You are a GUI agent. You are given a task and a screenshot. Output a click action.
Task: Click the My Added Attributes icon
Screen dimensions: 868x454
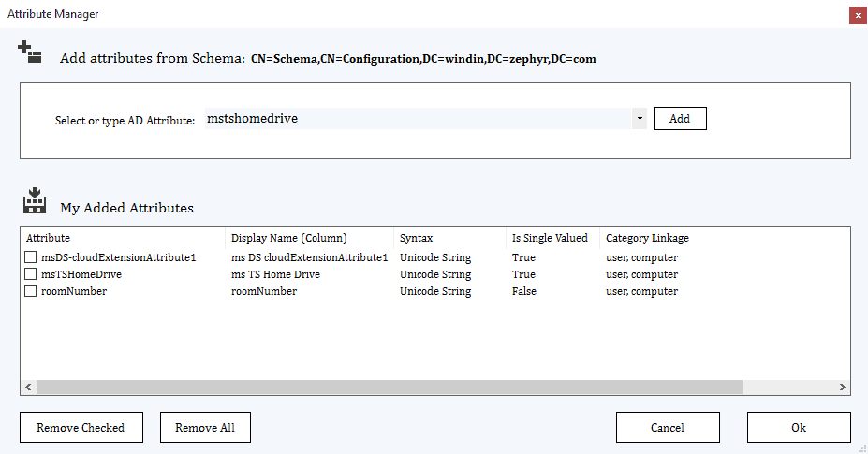pyautogui.click(x=35, y=200)
